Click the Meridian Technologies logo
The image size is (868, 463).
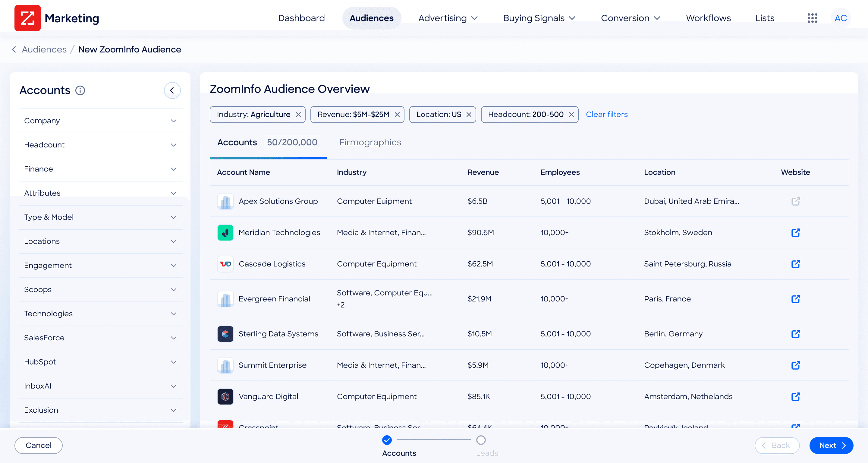[x=225, y=232]
